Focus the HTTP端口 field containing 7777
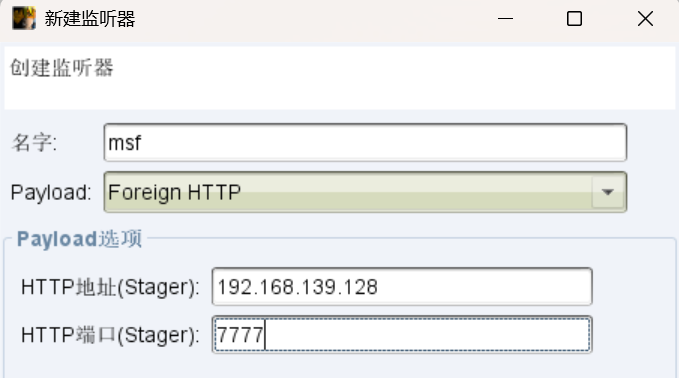The image size is (679, 378). 402,334
